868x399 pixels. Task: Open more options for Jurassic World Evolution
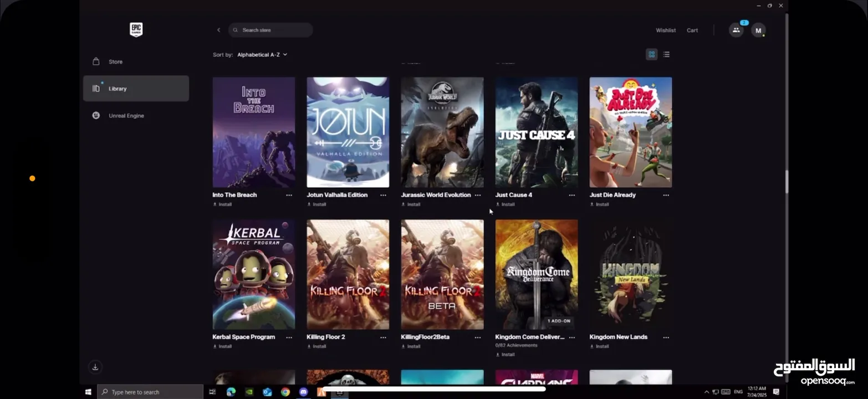[x=478, y=195]
